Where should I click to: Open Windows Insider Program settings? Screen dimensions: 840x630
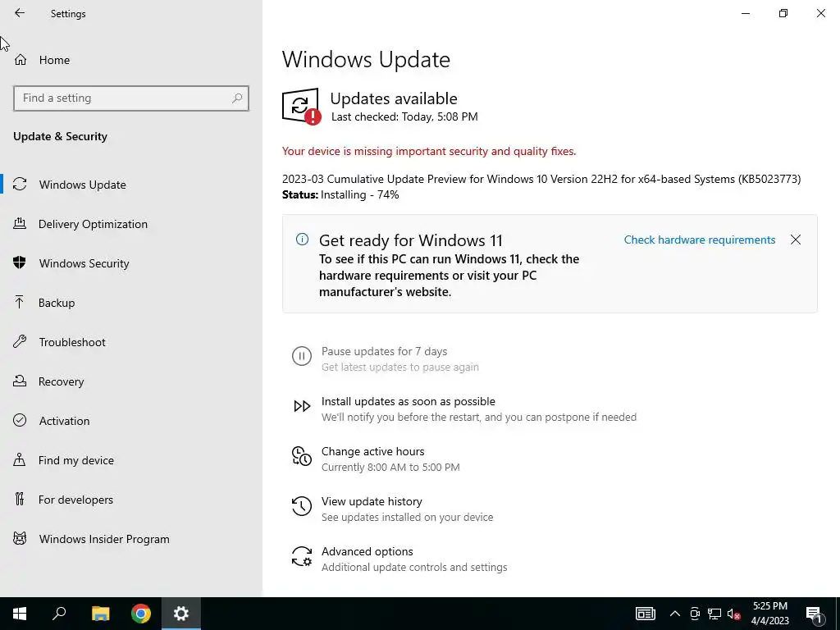click(131, 539)
